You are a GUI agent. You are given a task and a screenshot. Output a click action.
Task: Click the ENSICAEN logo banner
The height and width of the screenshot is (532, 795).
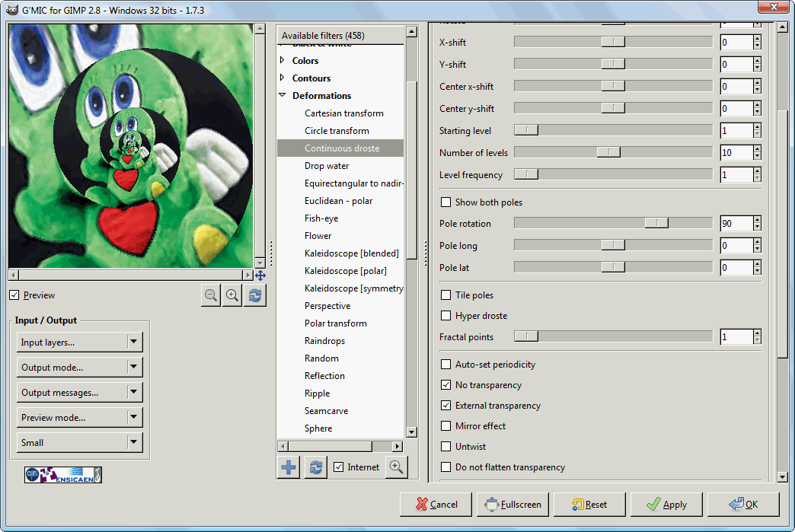tap(63, 475)
